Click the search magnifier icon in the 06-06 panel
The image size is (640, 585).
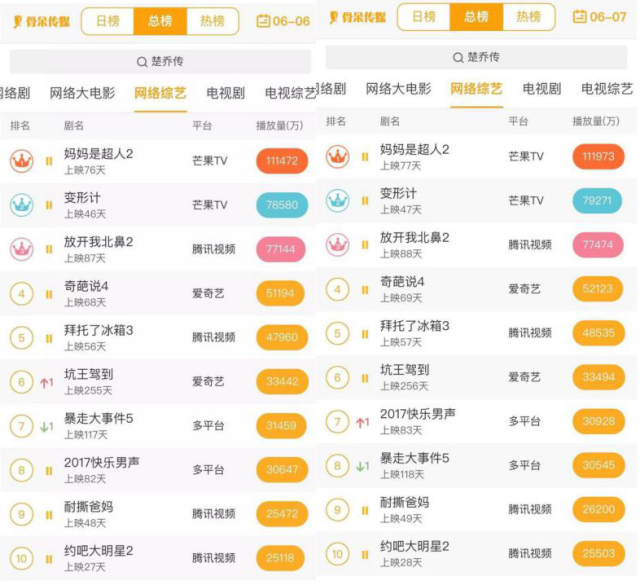[141, 61]
